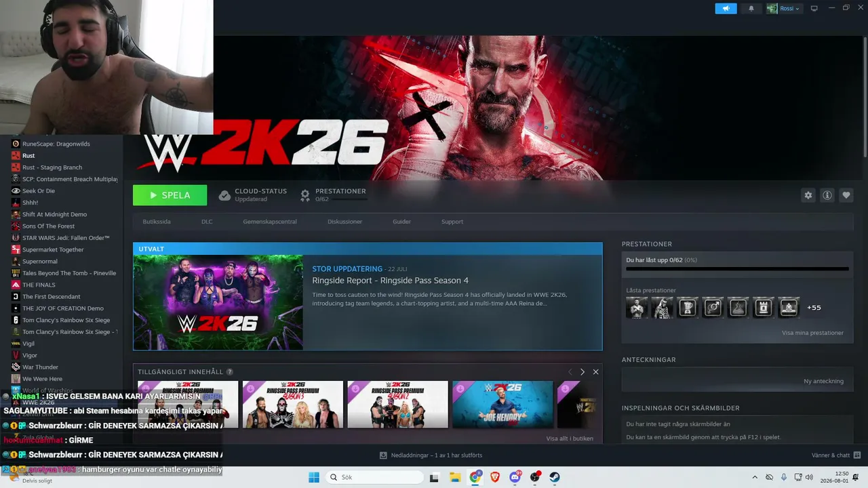This screenshot has height=488, width=868.
Task: Show game info icon
Action: pos(827,195)
